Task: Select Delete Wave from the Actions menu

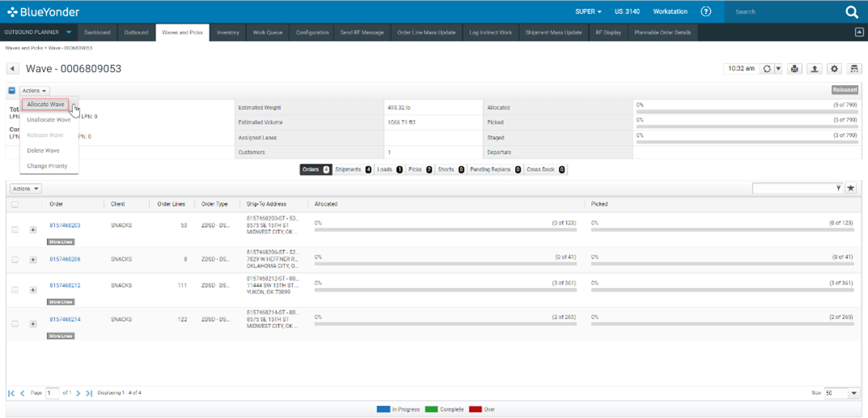Action: [43, 151]
